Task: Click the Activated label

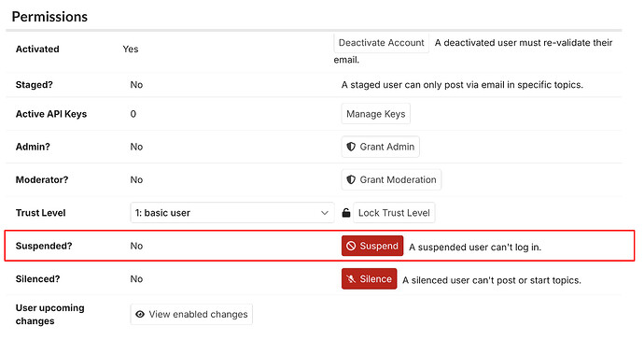Action: [37, 49]
